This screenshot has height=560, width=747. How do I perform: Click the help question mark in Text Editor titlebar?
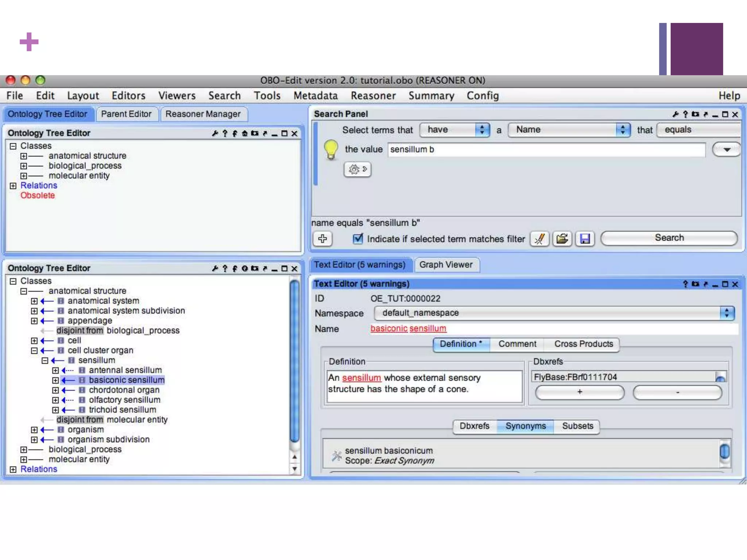point(685,284)
